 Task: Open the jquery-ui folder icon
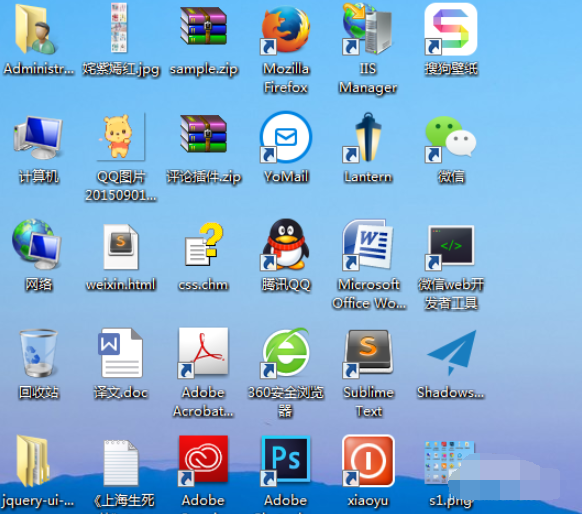click(x=33, y=461)
